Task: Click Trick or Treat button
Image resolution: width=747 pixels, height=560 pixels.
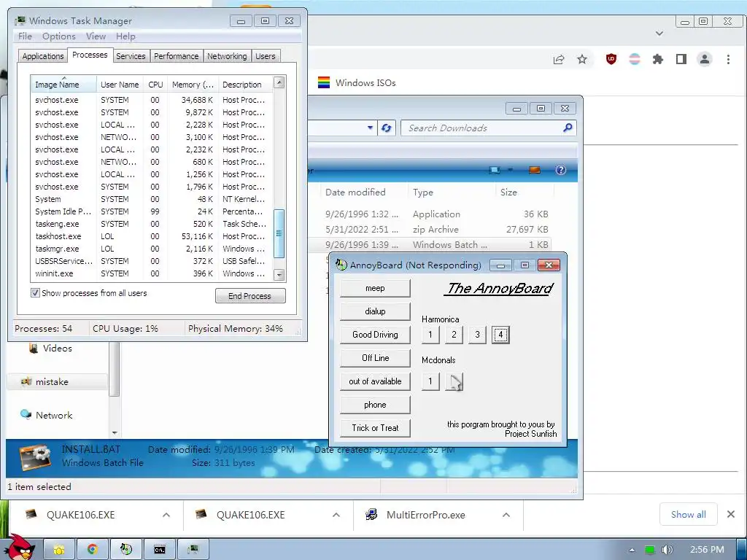Action: 375,427
